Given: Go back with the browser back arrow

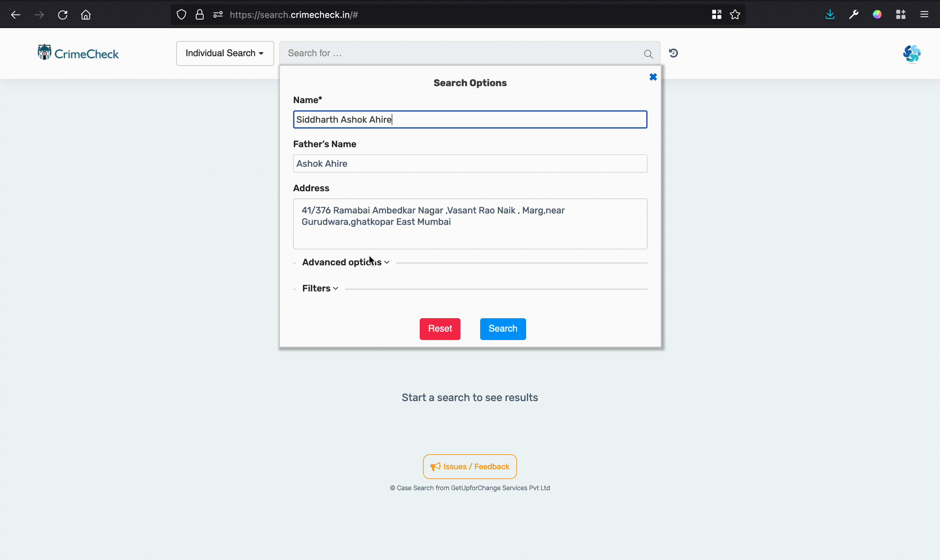Looking at the screenshot, I should pyautogui.click(x=15, y=15).
